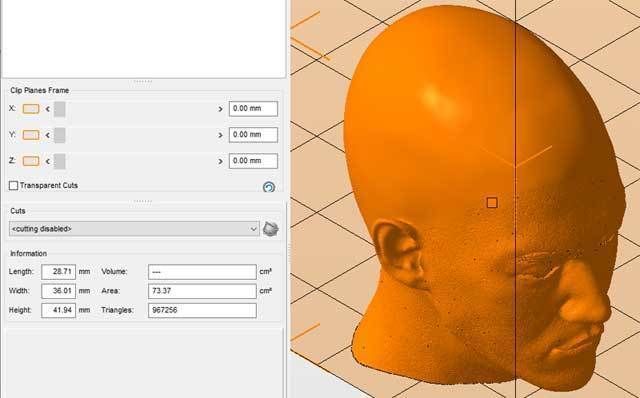
Task: Click the Triangles count field
Action: 202,310
